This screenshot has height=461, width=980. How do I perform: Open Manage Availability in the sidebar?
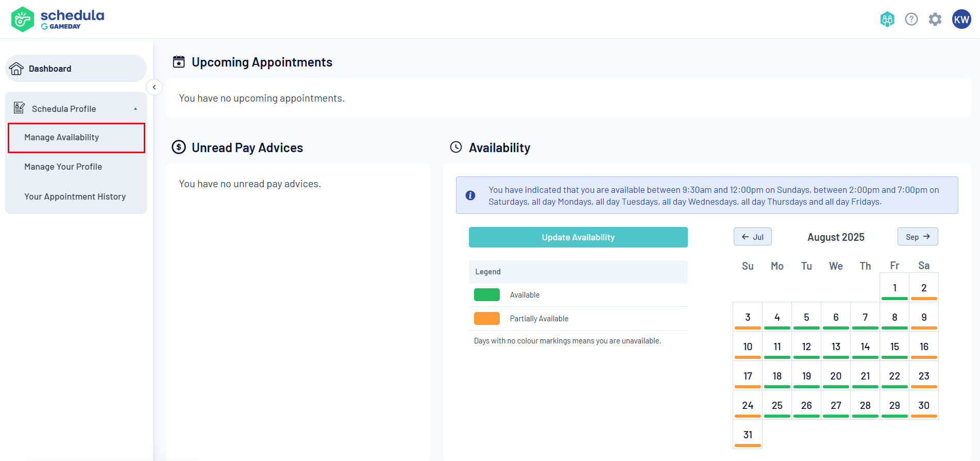[76, 138]
